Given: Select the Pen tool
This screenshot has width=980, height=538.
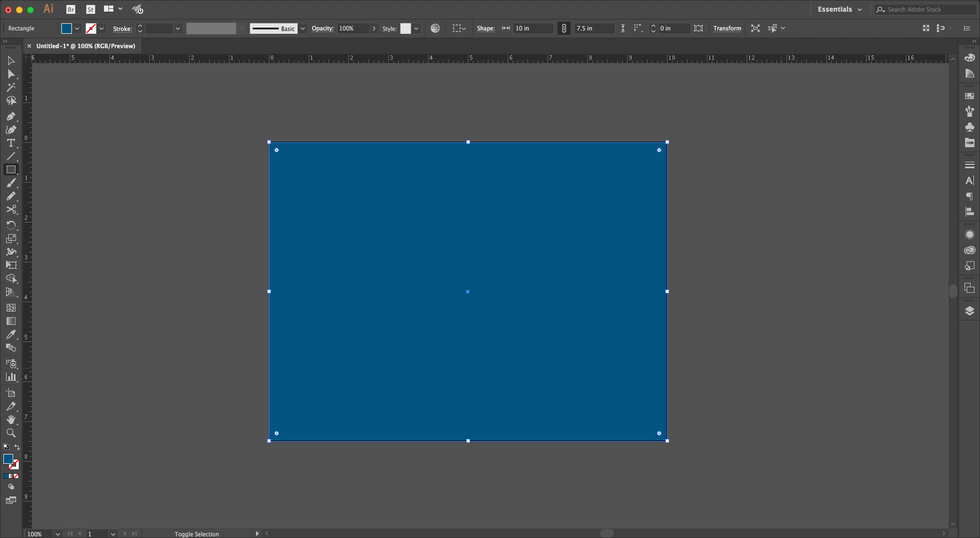Looking at the screenshot, I should point(11,117).
